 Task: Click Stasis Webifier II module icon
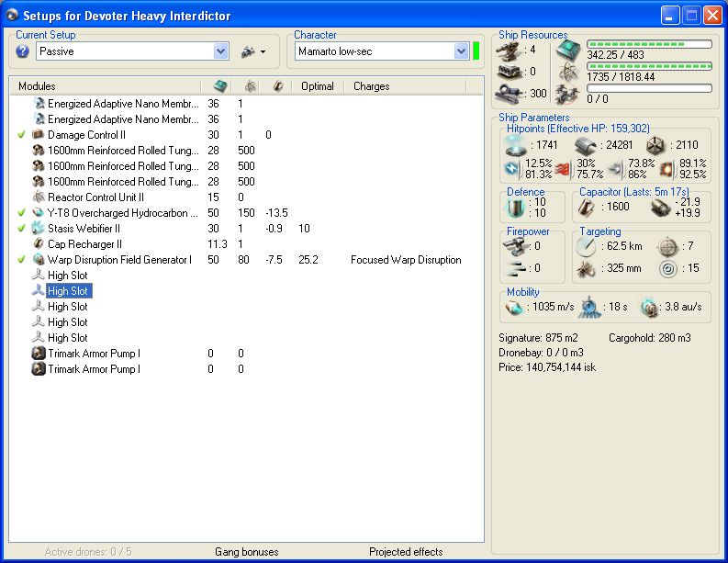pyautogui.click(x=38, y=229)
